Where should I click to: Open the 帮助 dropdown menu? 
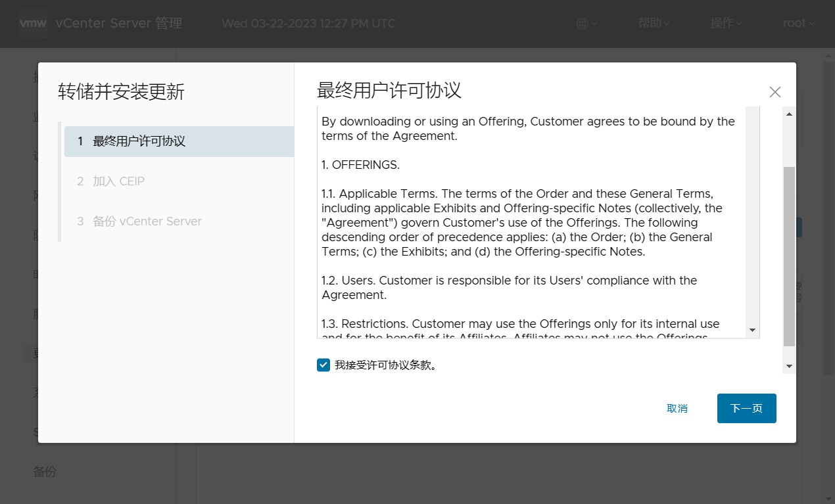click(x=654, y=24)
